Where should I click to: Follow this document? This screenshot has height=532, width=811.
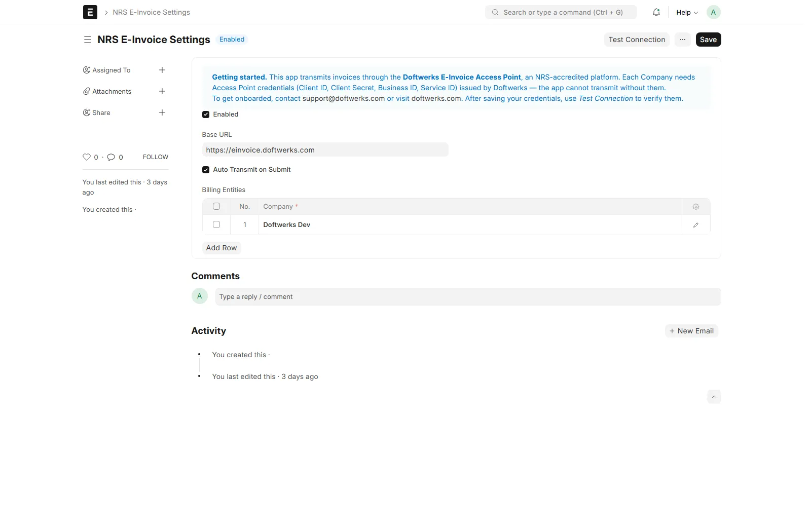[x=156, y=157]
